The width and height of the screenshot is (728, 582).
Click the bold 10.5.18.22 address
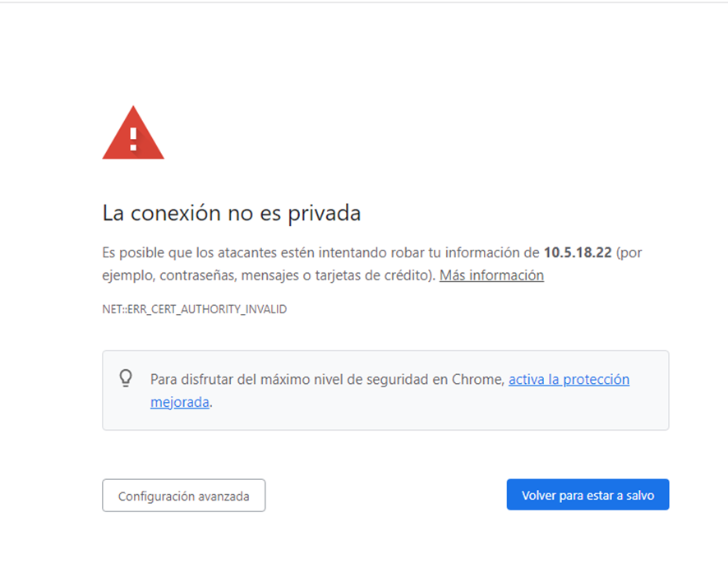(x=578, y=252)
